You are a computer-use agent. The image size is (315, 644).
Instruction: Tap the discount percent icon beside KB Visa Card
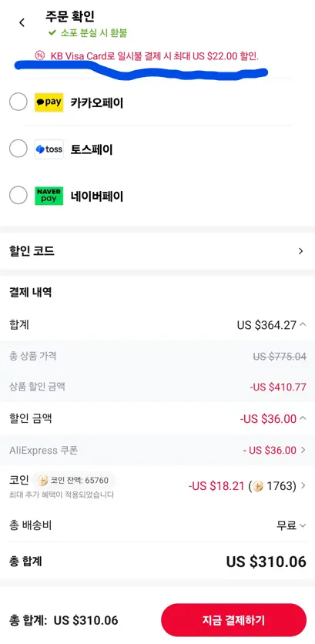40,55
